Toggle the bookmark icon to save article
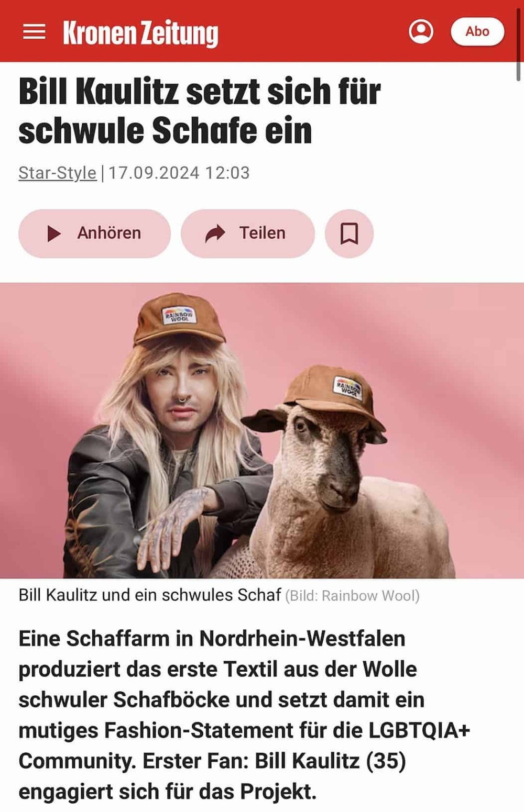The image size is (524, 812). click(x=349, y=233)
